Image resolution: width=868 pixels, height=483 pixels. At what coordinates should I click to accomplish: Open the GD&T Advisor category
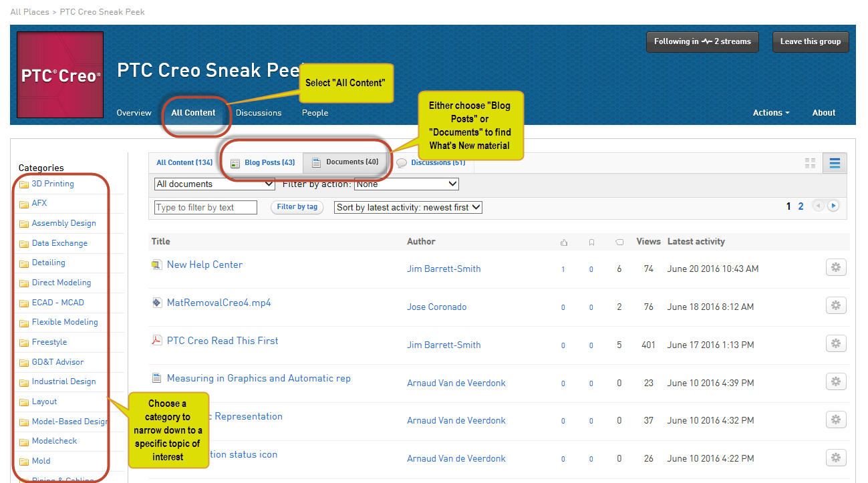coord(57,362)
